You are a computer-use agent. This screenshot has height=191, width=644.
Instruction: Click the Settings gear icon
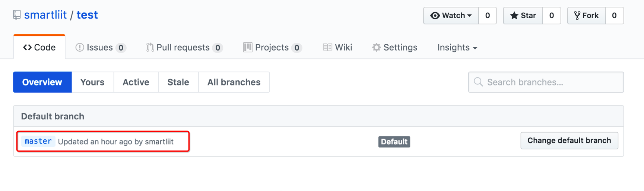[376, 48]
